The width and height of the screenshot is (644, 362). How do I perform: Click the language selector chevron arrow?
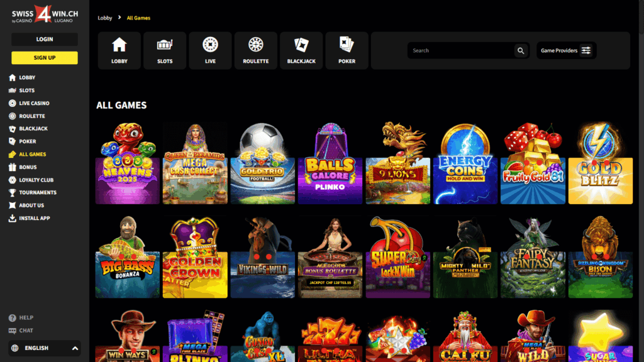point(75,348)
